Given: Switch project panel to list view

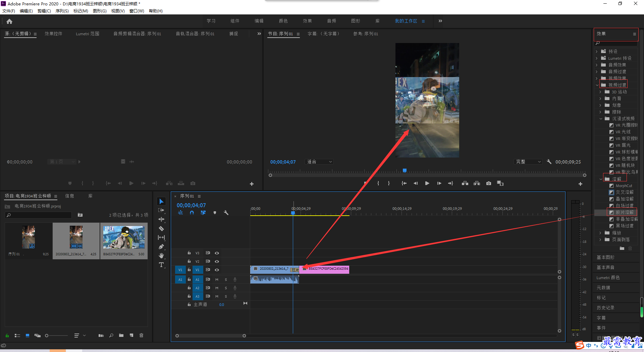Looking at the screenshot, I should 17,335.
